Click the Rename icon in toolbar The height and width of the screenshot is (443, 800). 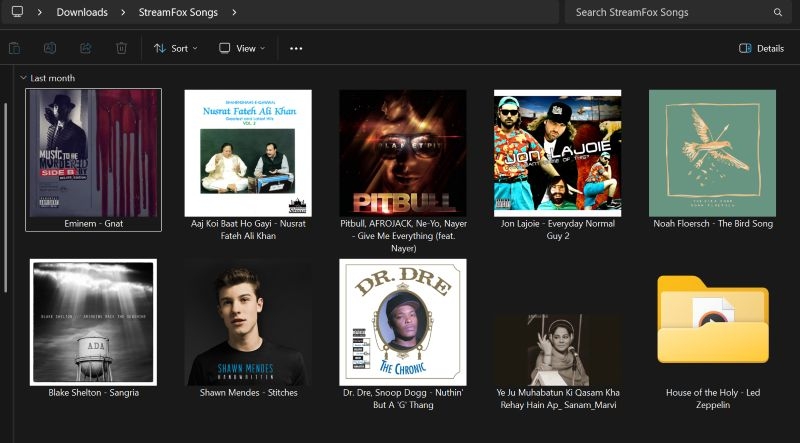pos(50,48)
